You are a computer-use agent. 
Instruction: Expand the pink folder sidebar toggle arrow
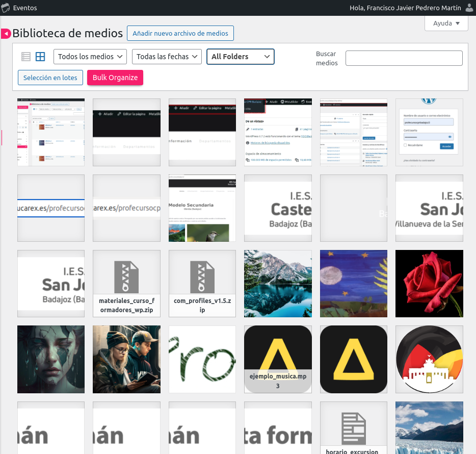click(x=6, y=34)
